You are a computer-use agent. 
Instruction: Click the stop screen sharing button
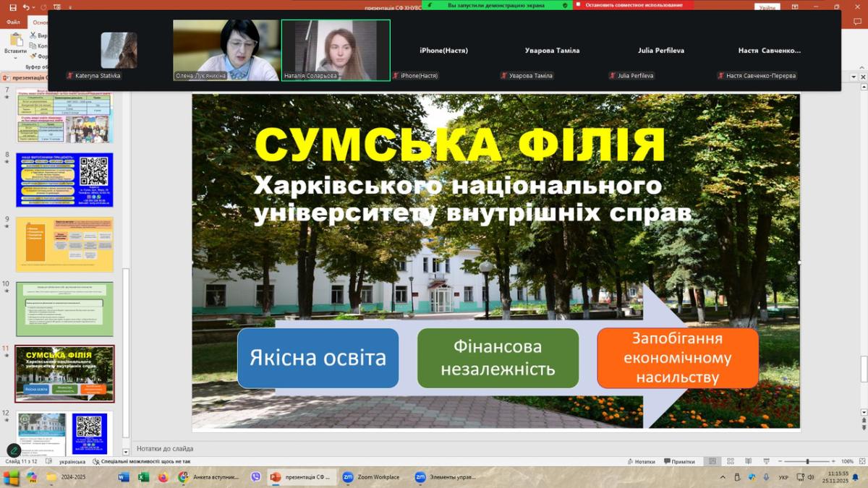(633, 4)
